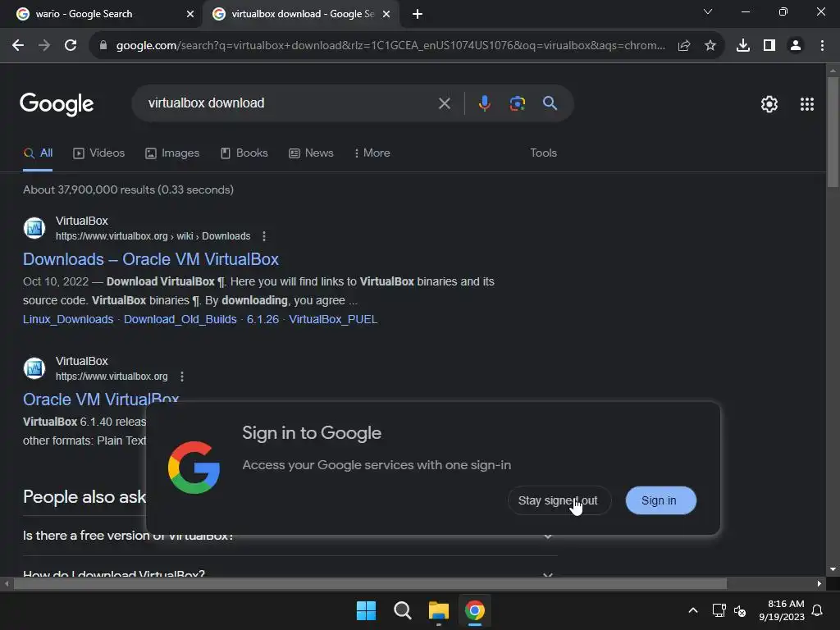Open Chrome three-dot menu
Screen dimensions: 840x630
point(822,46)
